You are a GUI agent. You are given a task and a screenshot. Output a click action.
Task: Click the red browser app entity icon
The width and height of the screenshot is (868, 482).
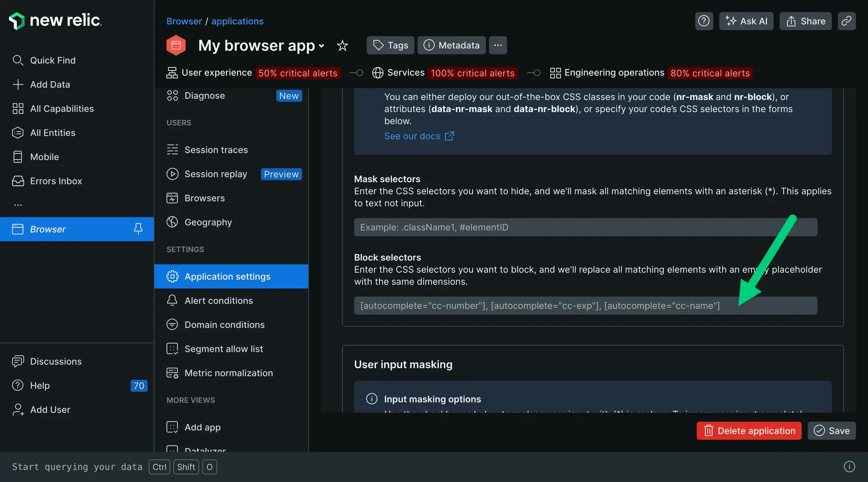[x=176, y=46]
